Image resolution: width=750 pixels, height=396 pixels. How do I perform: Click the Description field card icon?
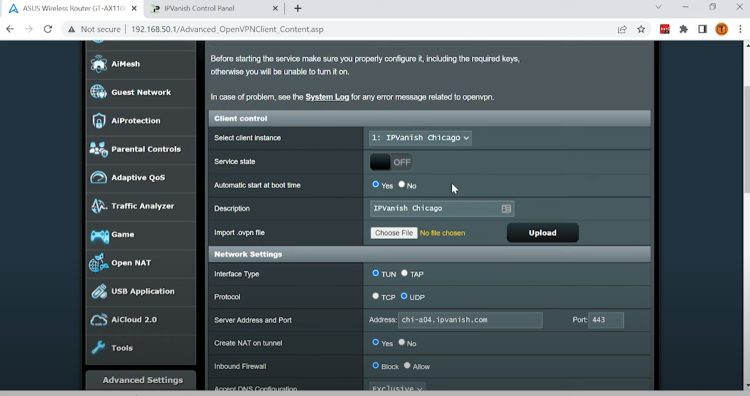(x=506, y=209)
